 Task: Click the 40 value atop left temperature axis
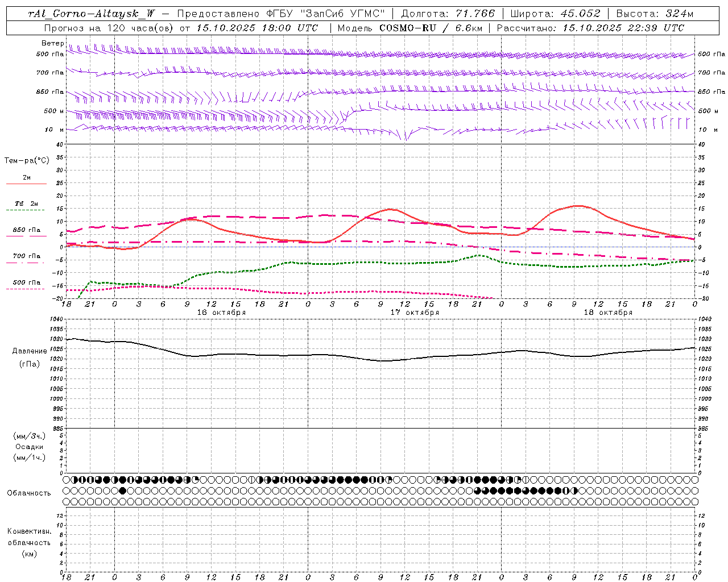point(60,144)
